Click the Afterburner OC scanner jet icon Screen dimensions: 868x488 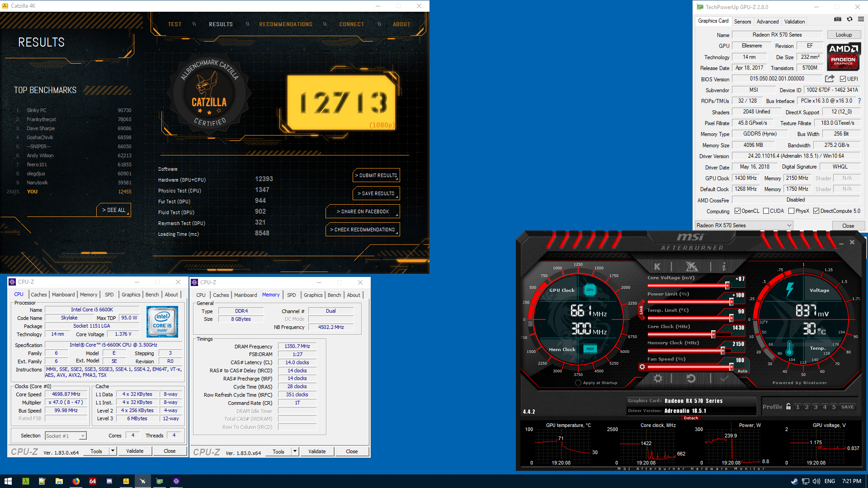(691, 267)
